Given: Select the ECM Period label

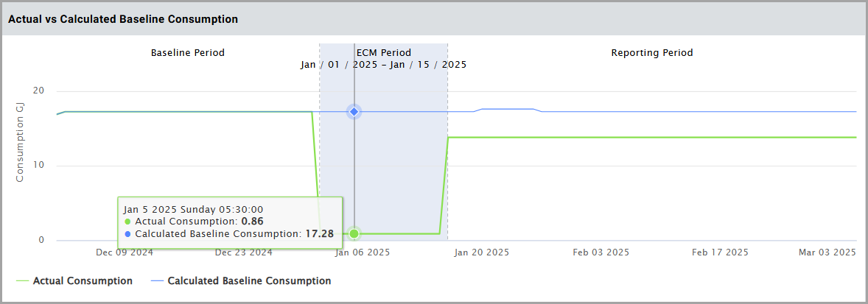Looking at the screenshot, I should [383, 53].
